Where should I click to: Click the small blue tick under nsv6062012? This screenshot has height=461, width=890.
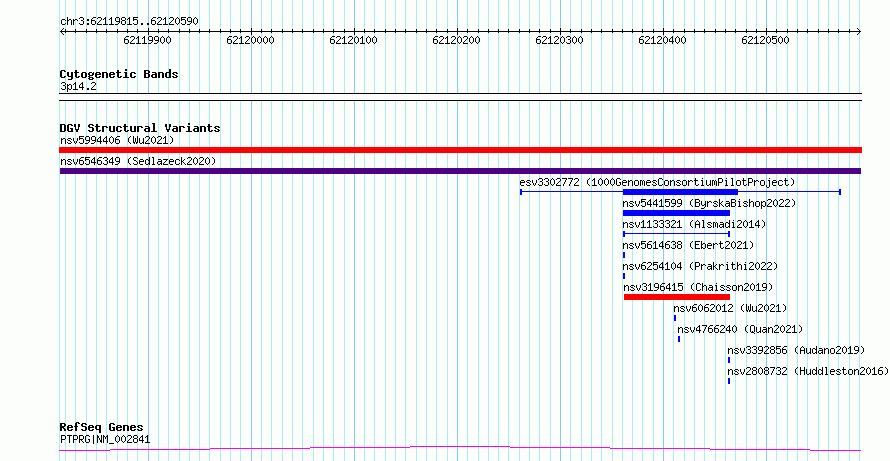point(675,318)
